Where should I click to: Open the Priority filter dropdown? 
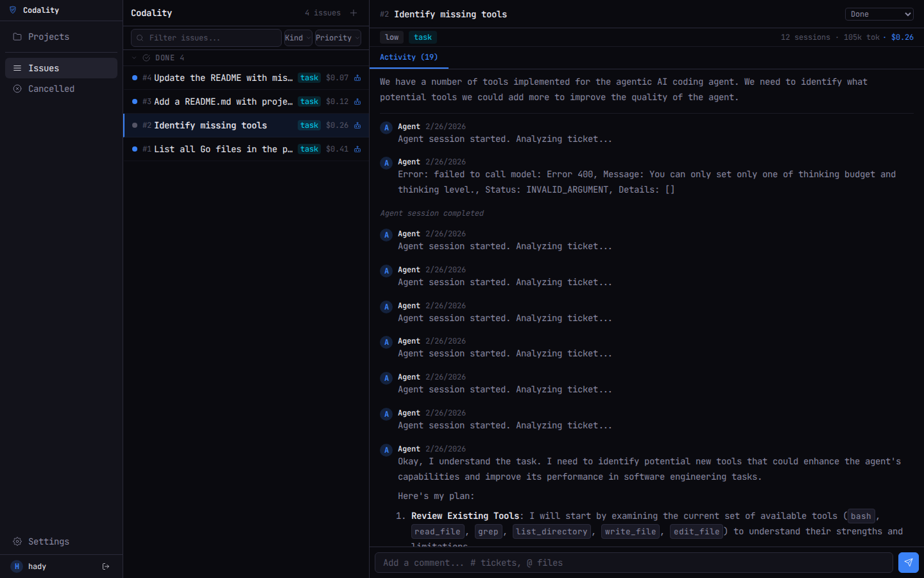(x=337, y=38)
